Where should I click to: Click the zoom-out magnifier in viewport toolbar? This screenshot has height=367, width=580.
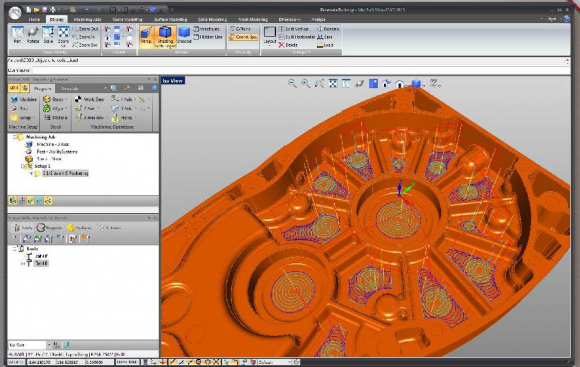292,83
